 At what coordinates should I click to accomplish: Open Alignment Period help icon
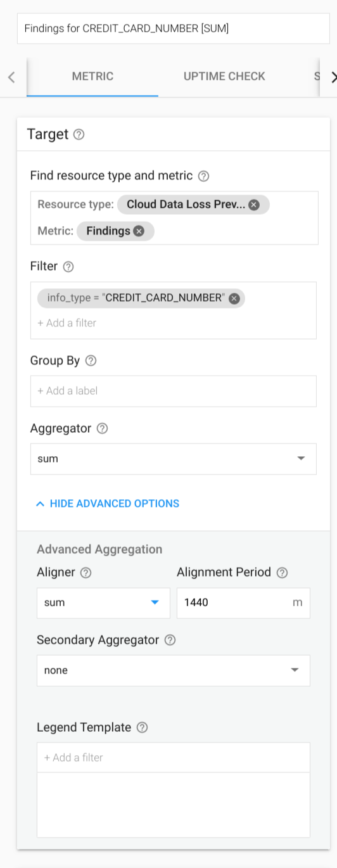tap(282, 573)
